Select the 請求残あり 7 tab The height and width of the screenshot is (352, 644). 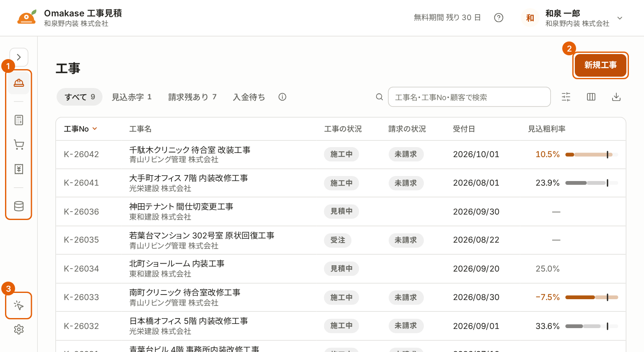192,97
